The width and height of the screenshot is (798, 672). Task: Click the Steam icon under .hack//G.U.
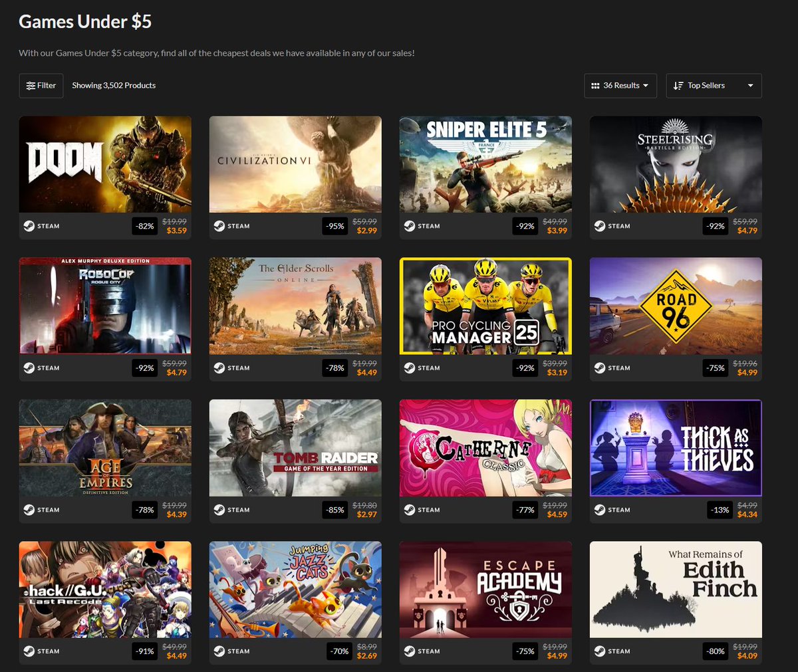pyautogui.click(x=29, y=651)
